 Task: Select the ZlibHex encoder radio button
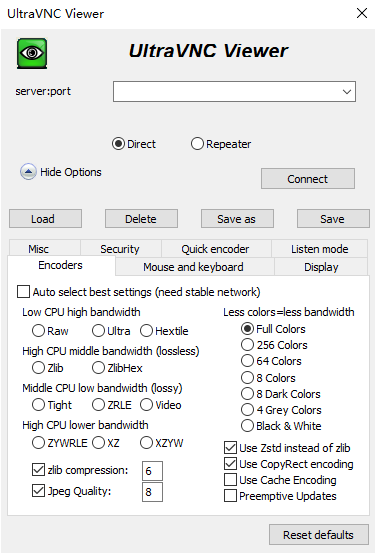[98, 368]
